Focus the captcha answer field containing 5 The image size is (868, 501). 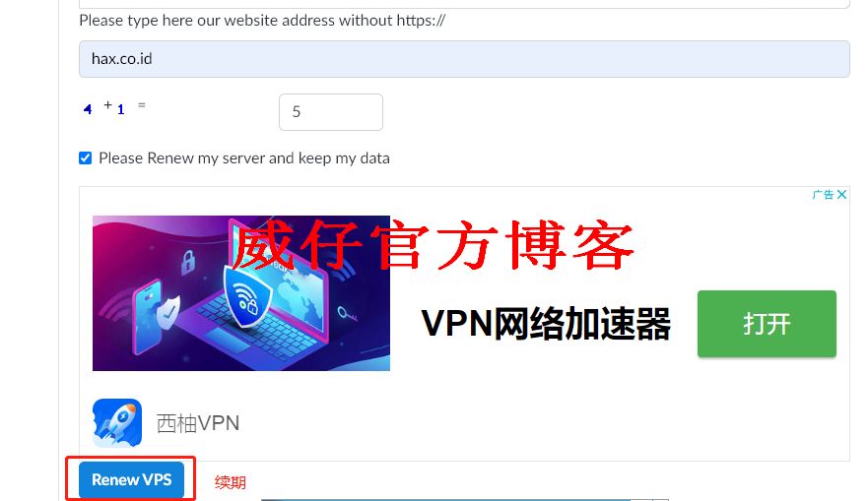point(330,112)
